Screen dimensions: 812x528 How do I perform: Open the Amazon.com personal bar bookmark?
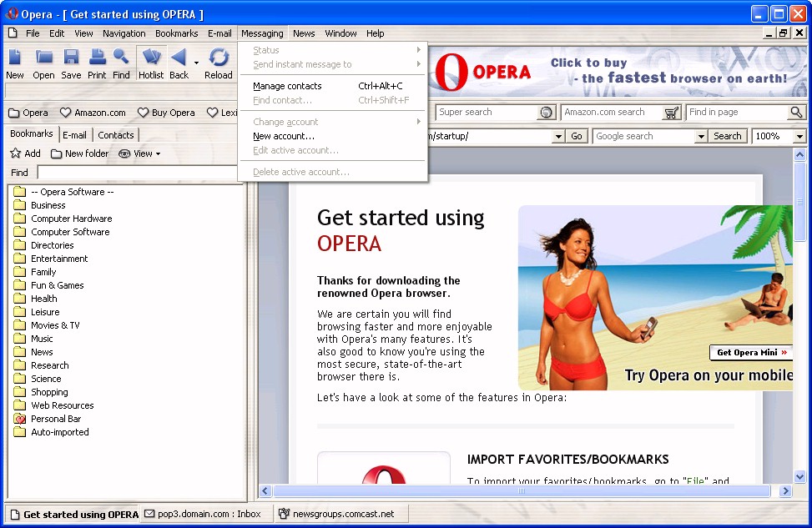coord(93,113)
